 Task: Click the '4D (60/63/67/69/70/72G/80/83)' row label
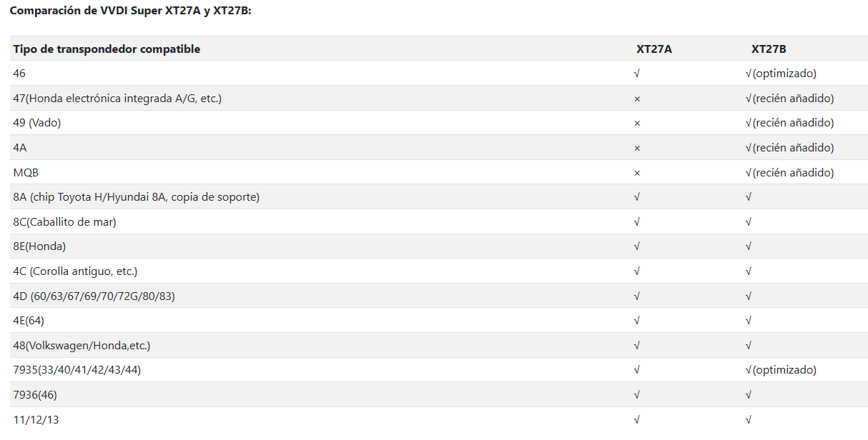click(x=94, y=296)
